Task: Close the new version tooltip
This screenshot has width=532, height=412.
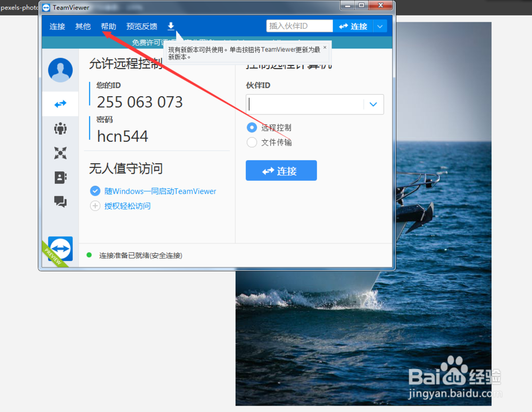Action: [x=325, y=47]
